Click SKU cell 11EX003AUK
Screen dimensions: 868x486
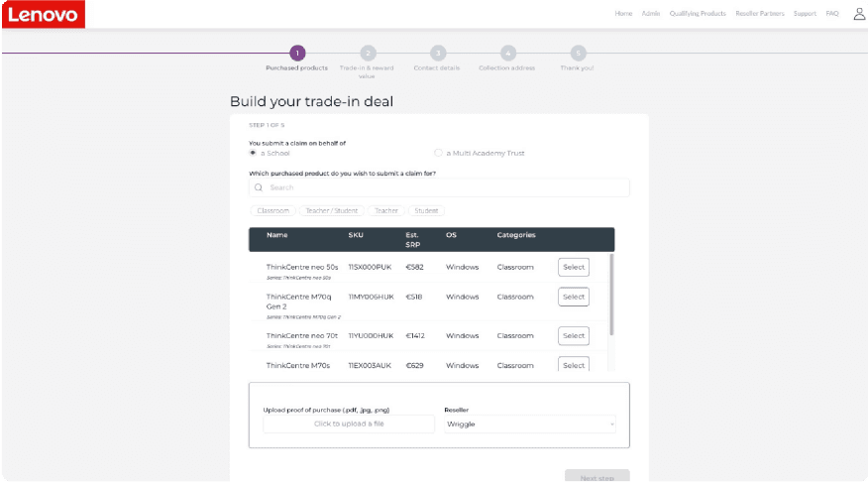pyautogui.click(x=370, y=366)
